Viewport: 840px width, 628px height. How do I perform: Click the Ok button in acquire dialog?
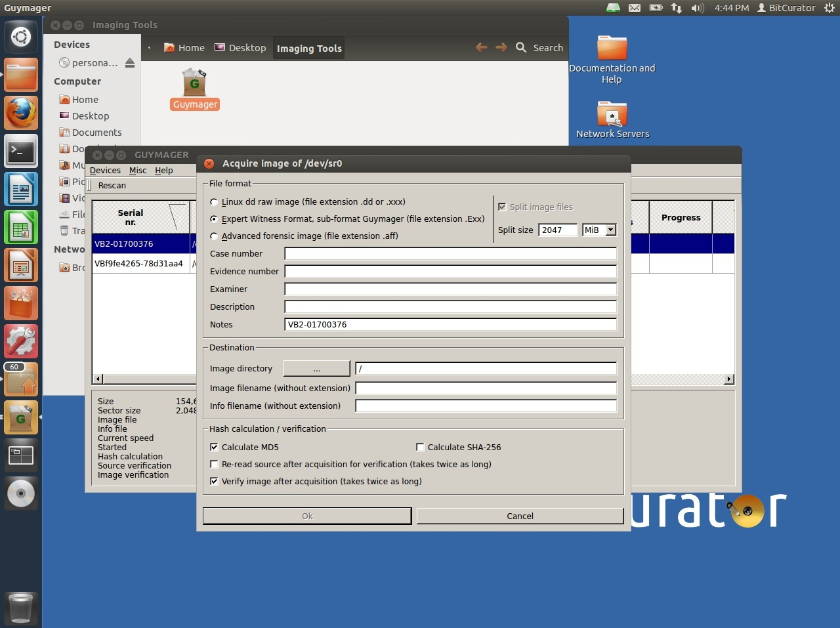coord(307,516)
